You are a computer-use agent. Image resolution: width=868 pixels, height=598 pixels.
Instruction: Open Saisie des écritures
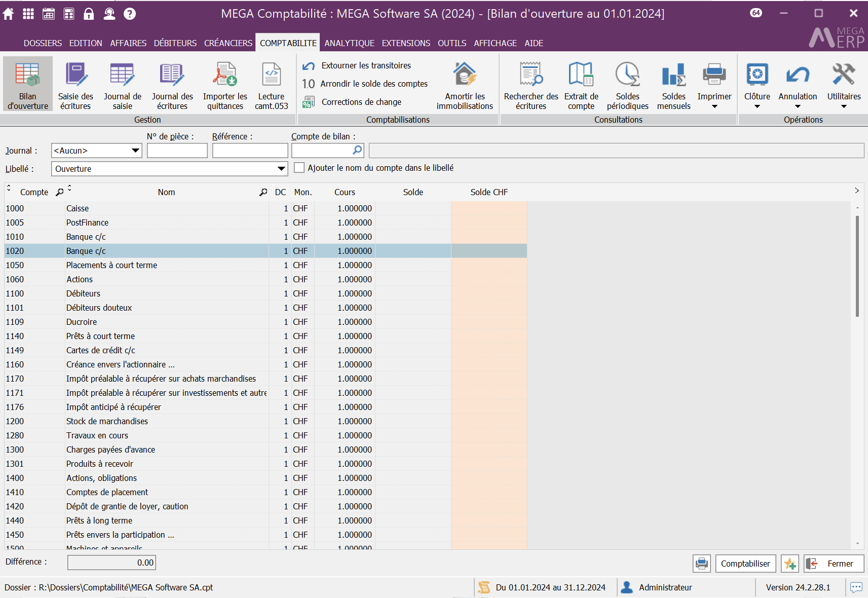(76, 86)
